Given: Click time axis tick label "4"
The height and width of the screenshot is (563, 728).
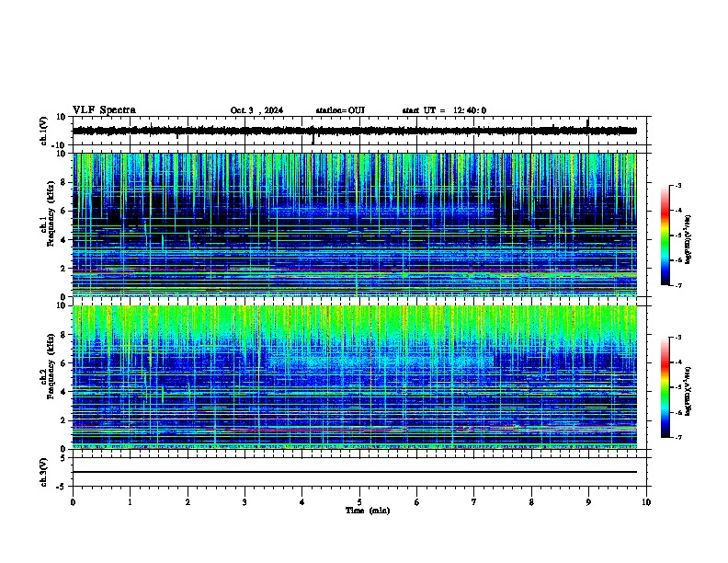Looking at the screenshot, I should pos(302,502).
